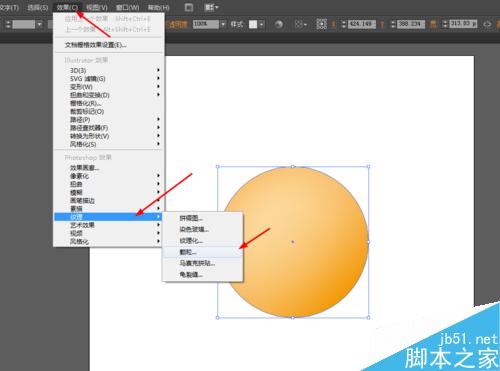
Task: Choose 颗粒... in texture submenu
Action: point(202,252)
